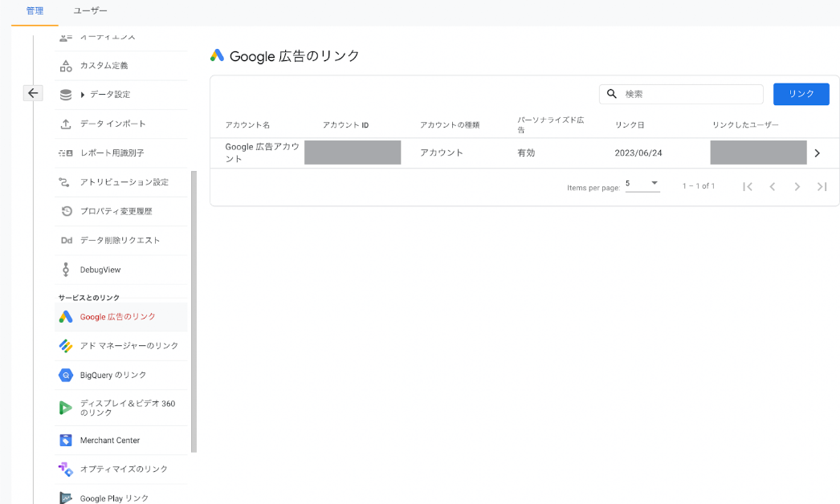This screenshot has height=504, width=840.
Task: Click the blue リンク button
Action: click(x=801, y=94)
